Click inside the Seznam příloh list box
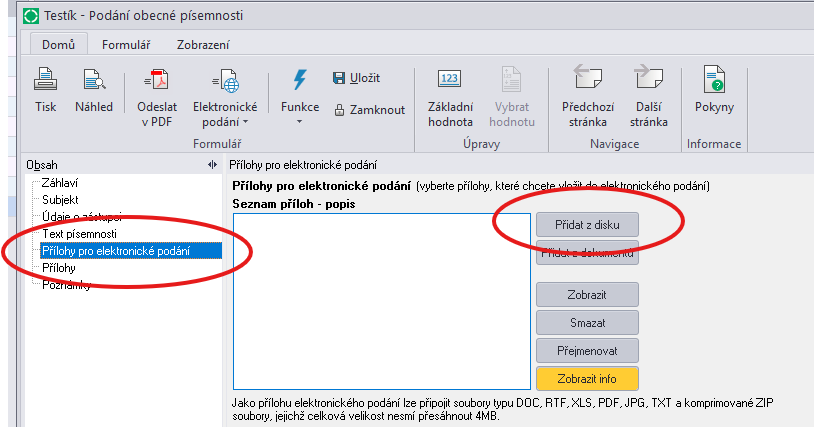The image size is (814, 427). pyautogui.click(x=380, y=300)
